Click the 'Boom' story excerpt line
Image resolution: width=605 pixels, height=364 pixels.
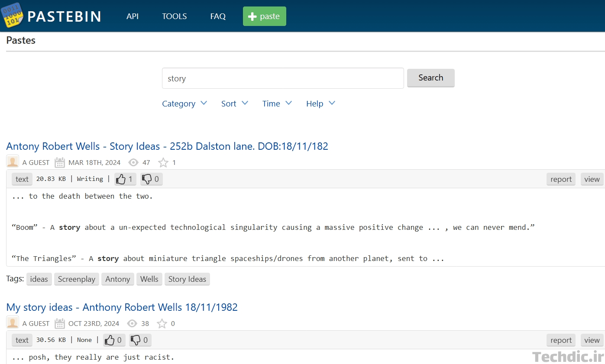(x=273, y=227)
